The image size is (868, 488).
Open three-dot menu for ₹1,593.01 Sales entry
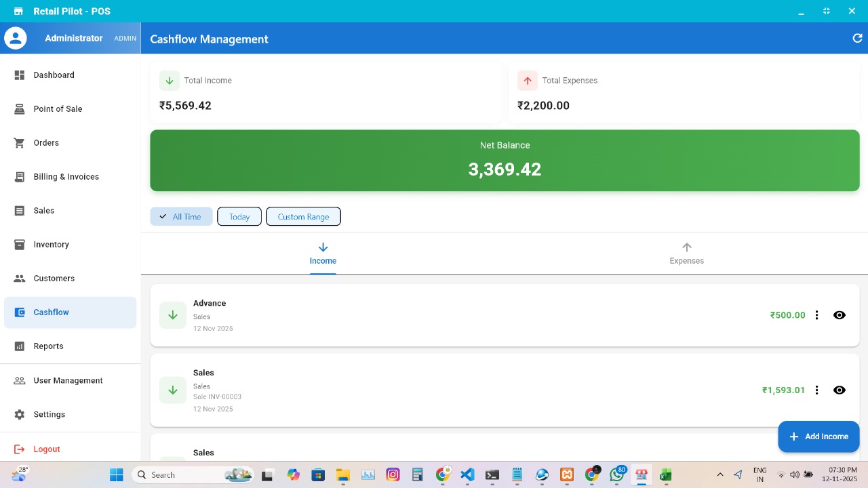coord(817,390)
